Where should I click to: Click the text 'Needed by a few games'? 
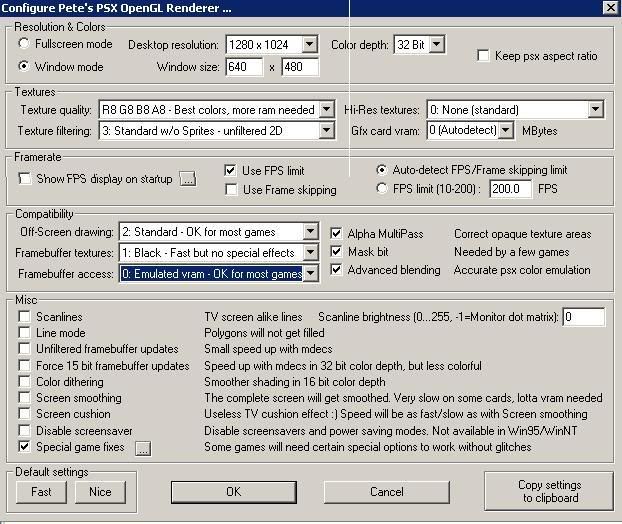[511, 252]
